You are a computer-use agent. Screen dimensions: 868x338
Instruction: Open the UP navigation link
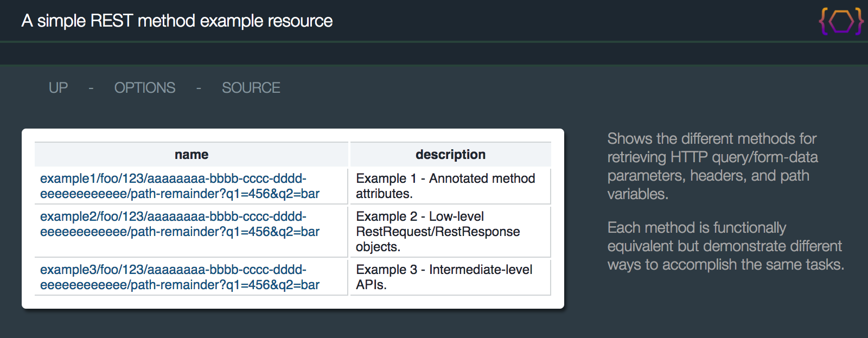point(58,88)
